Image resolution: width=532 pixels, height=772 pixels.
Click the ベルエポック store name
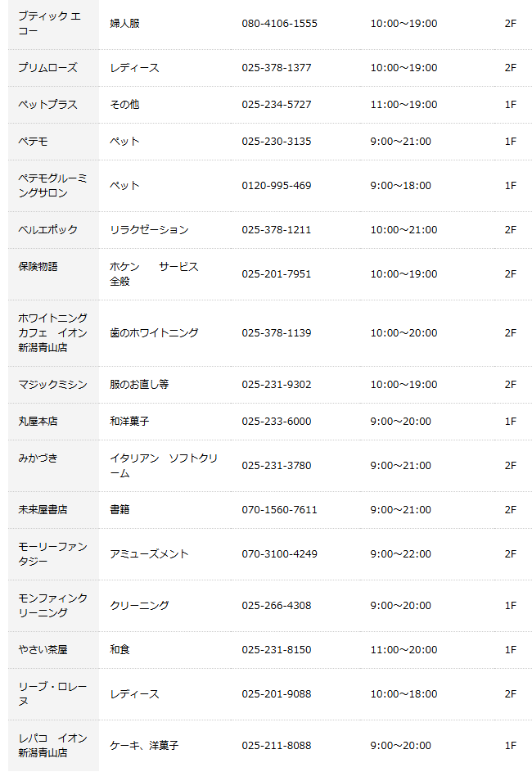point(47,230)
